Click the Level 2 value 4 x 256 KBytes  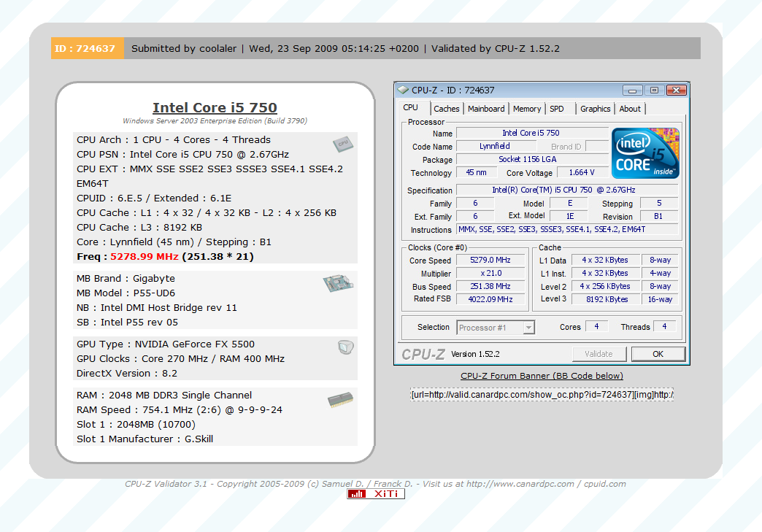[605, 287]
